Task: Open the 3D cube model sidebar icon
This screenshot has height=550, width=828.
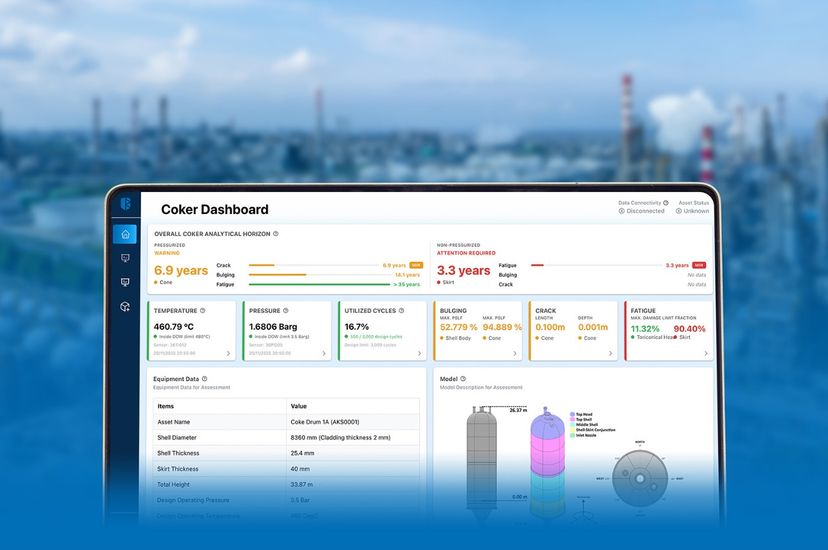Action: [x=125, y=307]
